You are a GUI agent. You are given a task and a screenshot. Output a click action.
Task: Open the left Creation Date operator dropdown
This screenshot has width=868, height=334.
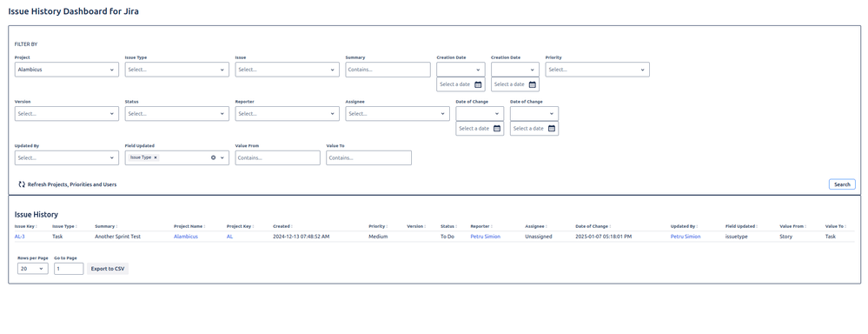point(461,70)
